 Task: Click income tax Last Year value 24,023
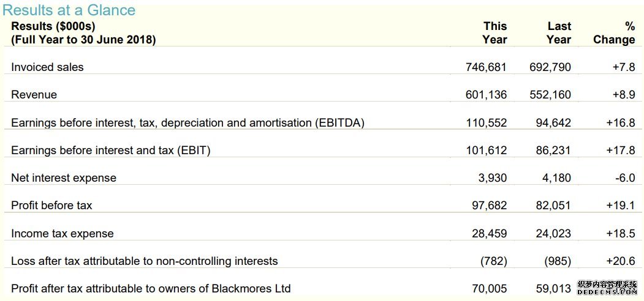[553, 234]
